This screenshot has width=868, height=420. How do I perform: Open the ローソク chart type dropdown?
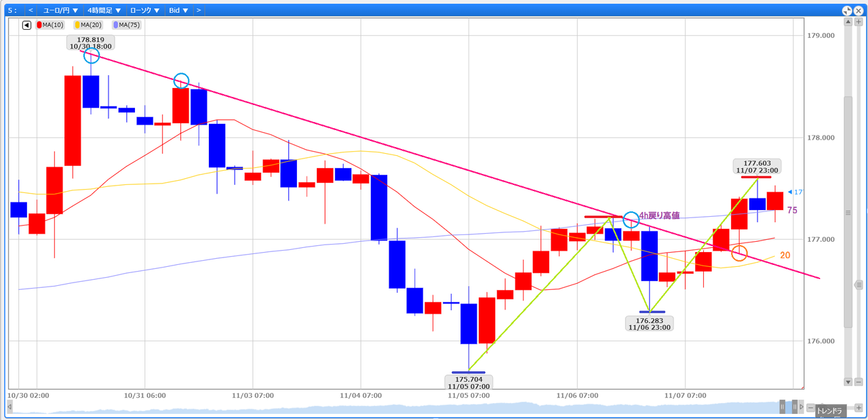point(144,10)
